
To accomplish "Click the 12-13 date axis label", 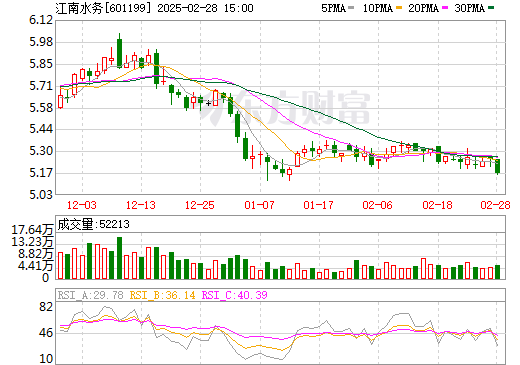I will pos(141,205).
